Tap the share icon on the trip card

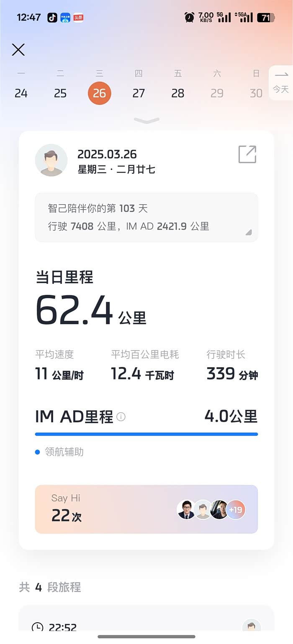pyautogui.click(x=247, y=154)
